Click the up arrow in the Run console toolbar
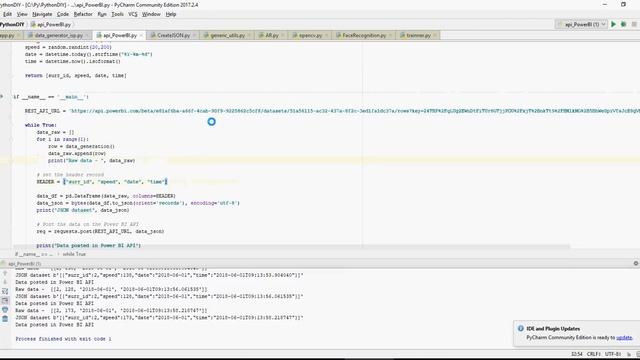 5,273
